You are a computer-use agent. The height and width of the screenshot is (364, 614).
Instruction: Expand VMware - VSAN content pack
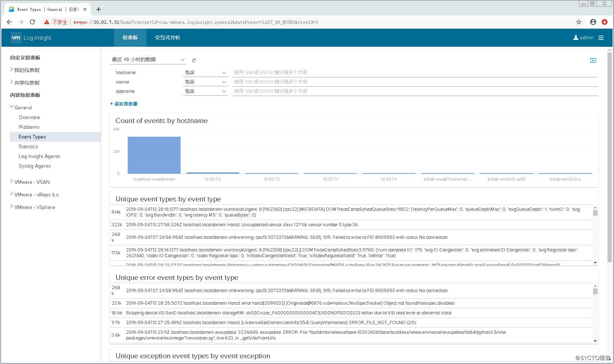(x=12, y=181)
